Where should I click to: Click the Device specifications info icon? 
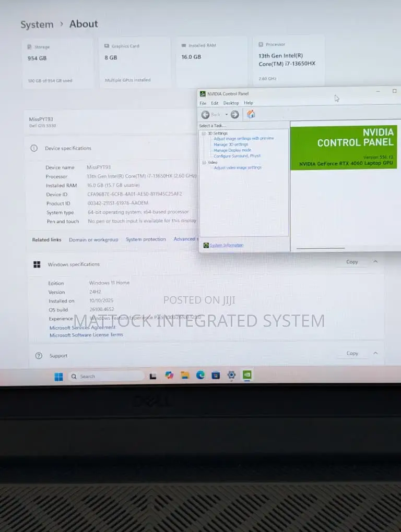click(x=34, y=148)
